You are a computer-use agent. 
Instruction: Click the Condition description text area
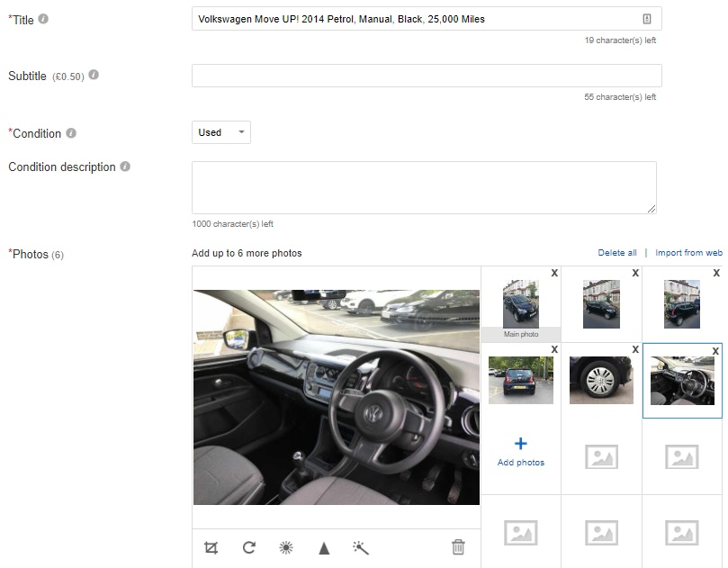pos(424,187)
